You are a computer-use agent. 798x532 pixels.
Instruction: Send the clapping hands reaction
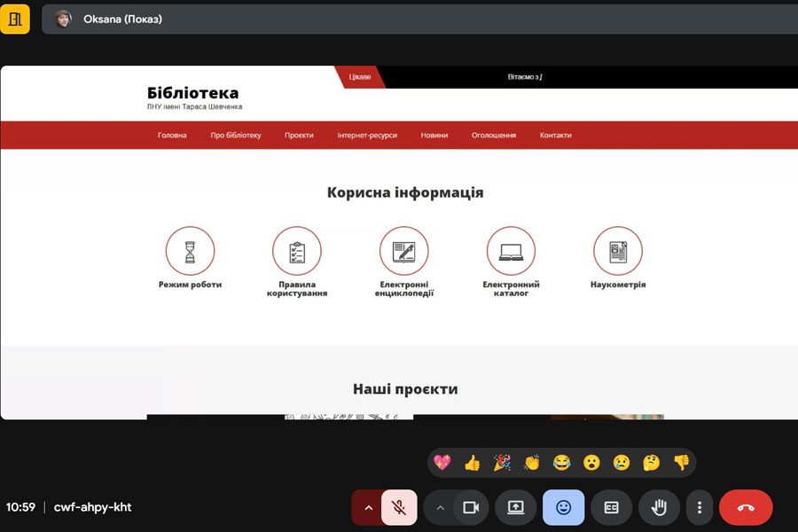pyautogui.click(x=532, y=462)
